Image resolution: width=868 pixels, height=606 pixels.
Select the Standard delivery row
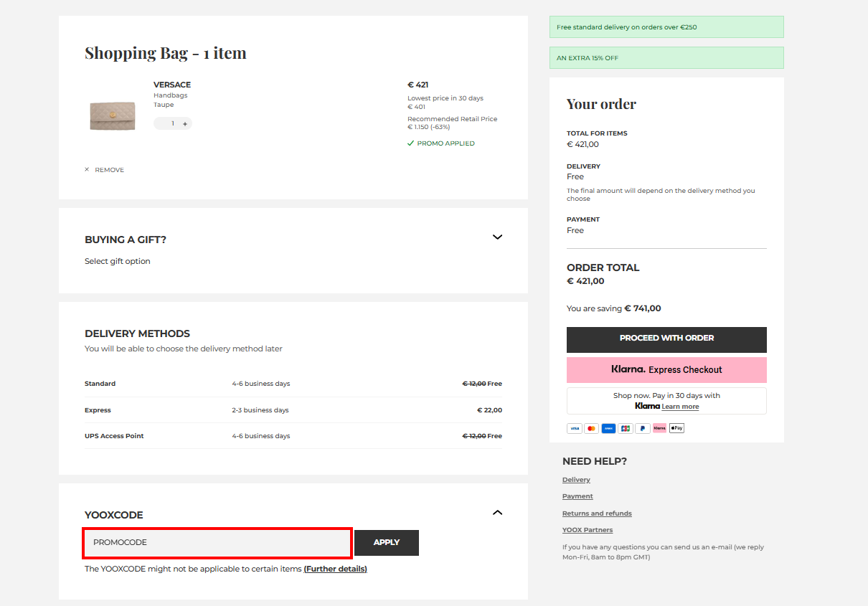coord(293,384)
